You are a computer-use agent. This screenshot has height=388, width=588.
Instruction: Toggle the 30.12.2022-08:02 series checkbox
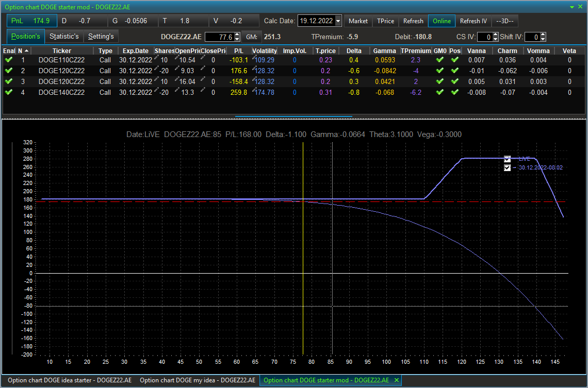point(508,168)
